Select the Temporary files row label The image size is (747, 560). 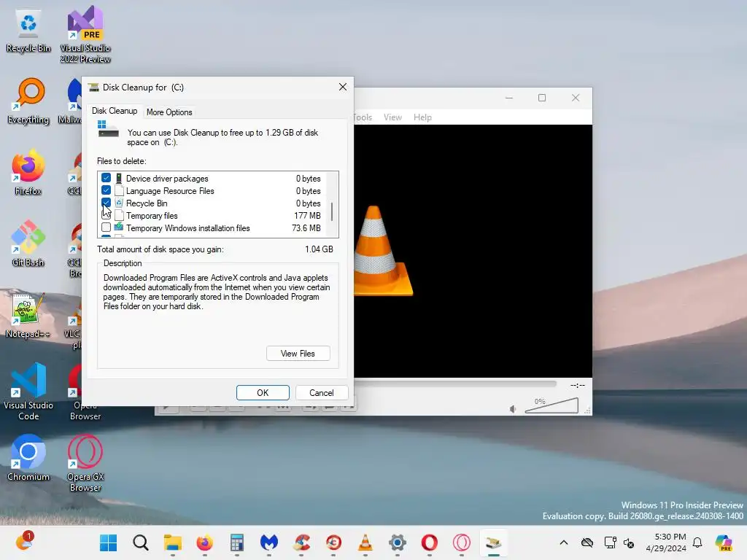pos(152,216)
